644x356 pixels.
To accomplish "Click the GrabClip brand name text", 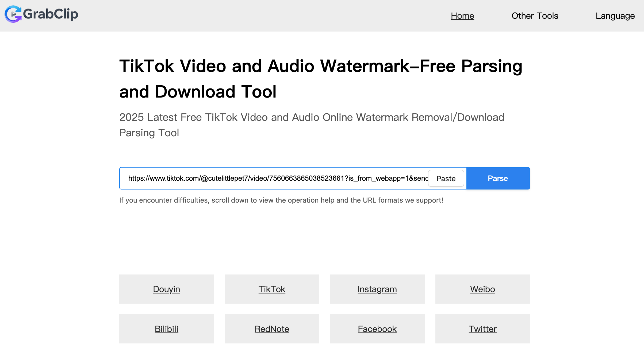I will (x=51, y=14).
